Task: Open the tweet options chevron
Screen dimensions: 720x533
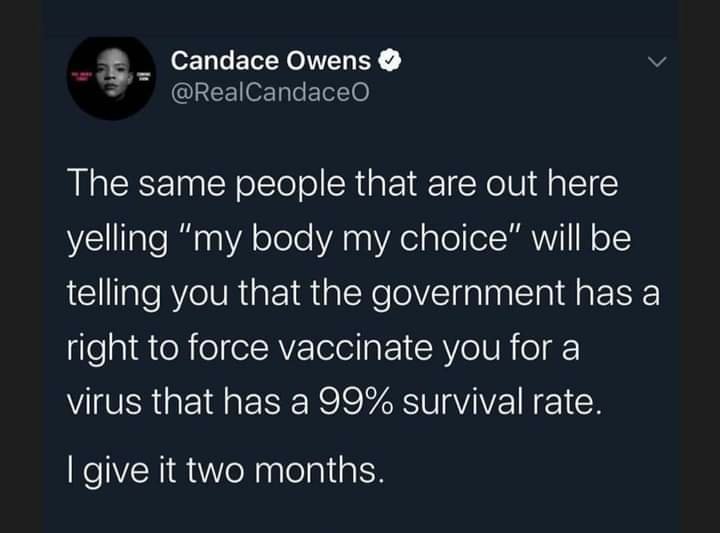Action: (656, 62)
